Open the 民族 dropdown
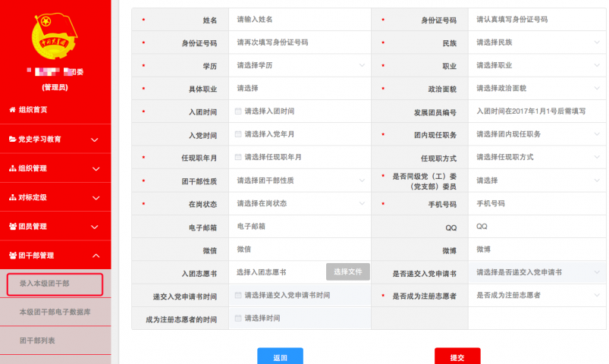Screen dimensions: 609x364 [537, 42]
